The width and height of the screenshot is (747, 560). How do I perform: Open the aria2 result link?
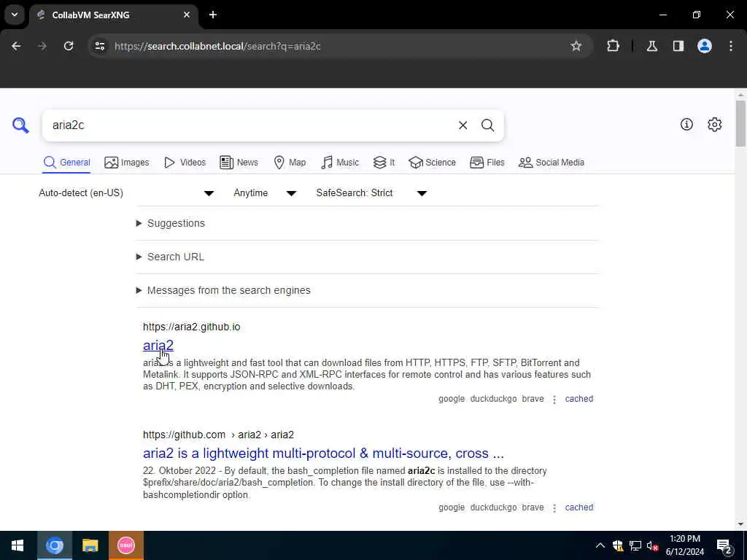158,345
